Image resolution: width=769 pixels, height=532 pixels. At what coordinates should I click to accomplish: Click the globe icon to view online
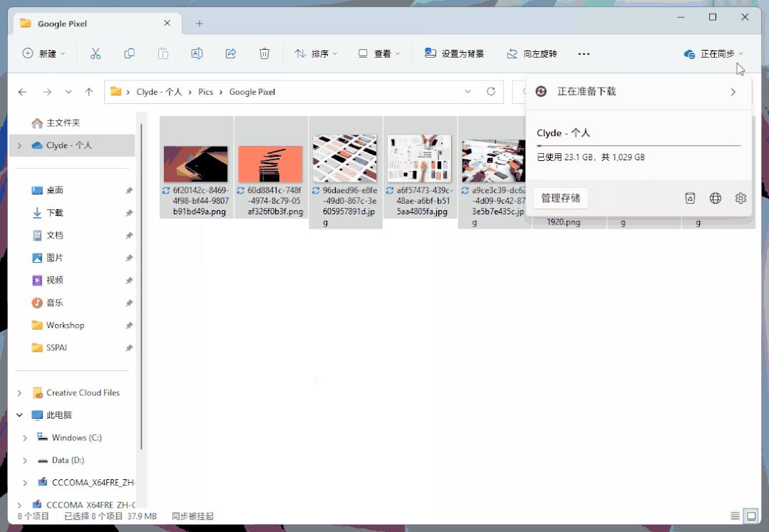(x=716, y=199)
